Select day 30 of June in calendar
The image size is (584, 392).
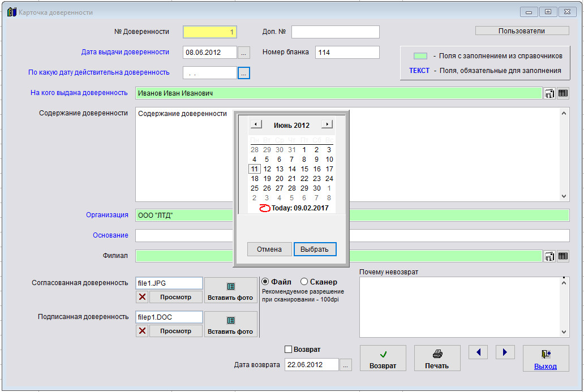[x=316, y=188]
